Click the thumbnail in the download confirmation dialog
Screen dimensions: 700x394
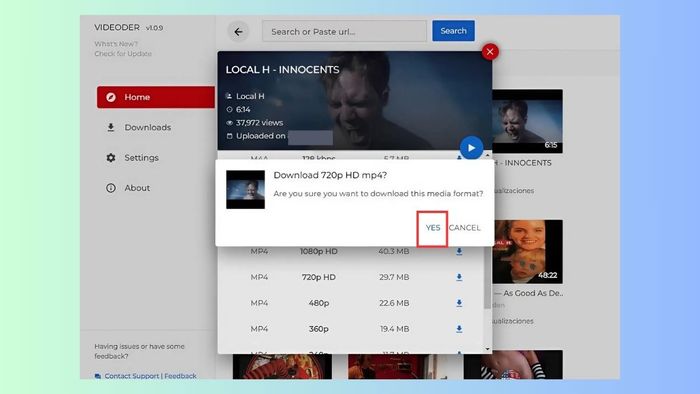[245, 189]
